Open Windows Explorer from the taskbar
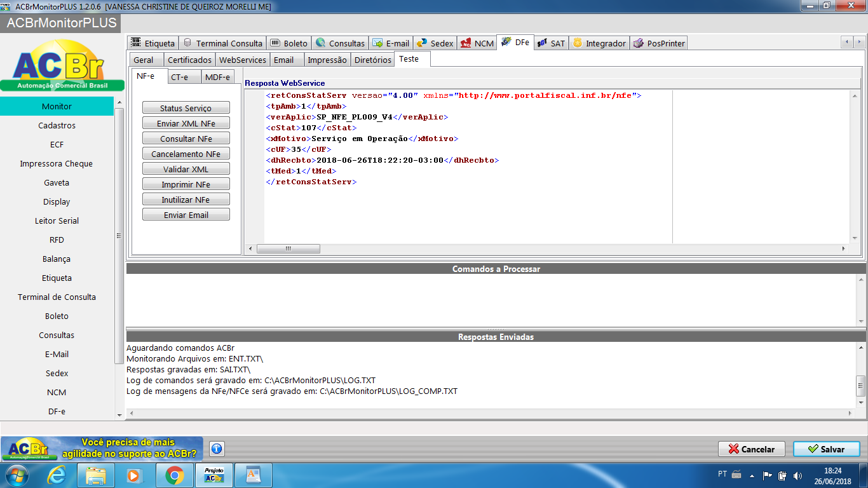The width and height of the screenshot is (868, 488). click(x=96, y=475)
